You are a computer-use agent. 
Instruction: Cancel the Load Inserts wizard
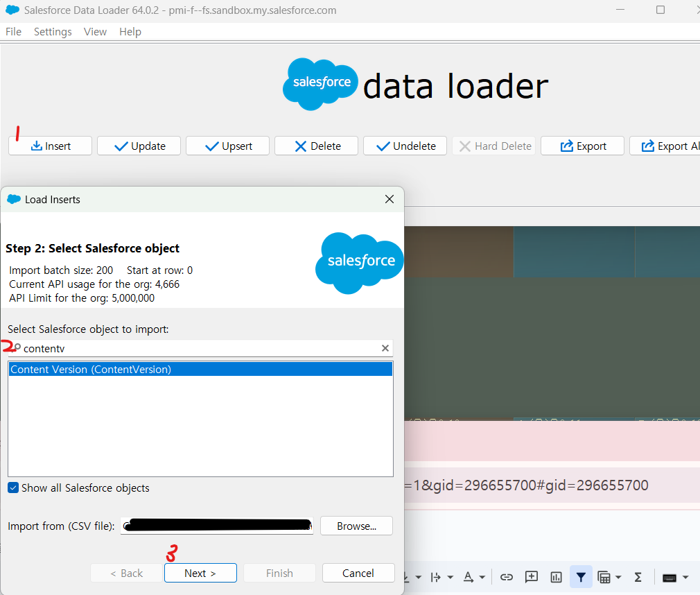point(358,573)
